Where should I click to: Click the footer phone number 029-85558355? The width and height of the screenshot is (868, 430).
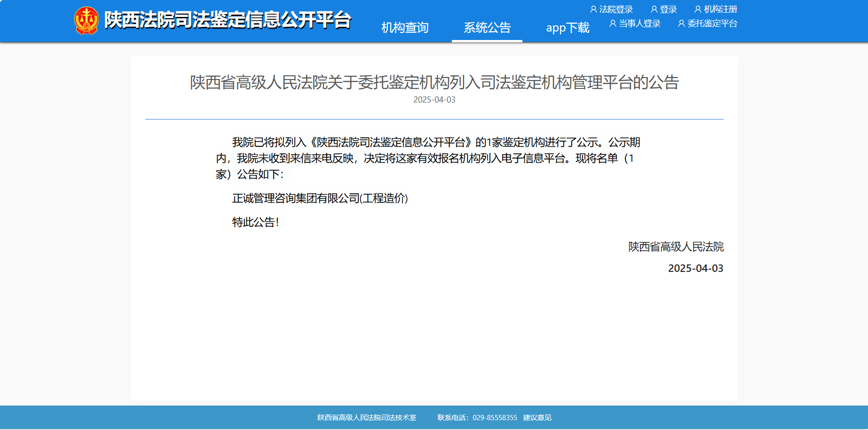coord(495,418)
